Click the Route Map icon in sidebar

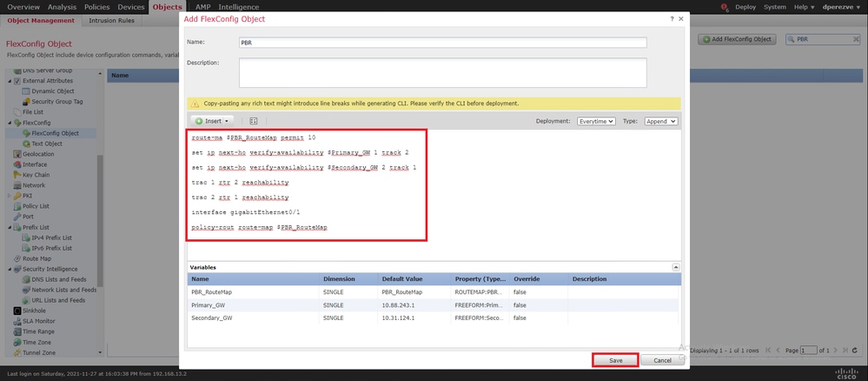click(x=17, y=258)
